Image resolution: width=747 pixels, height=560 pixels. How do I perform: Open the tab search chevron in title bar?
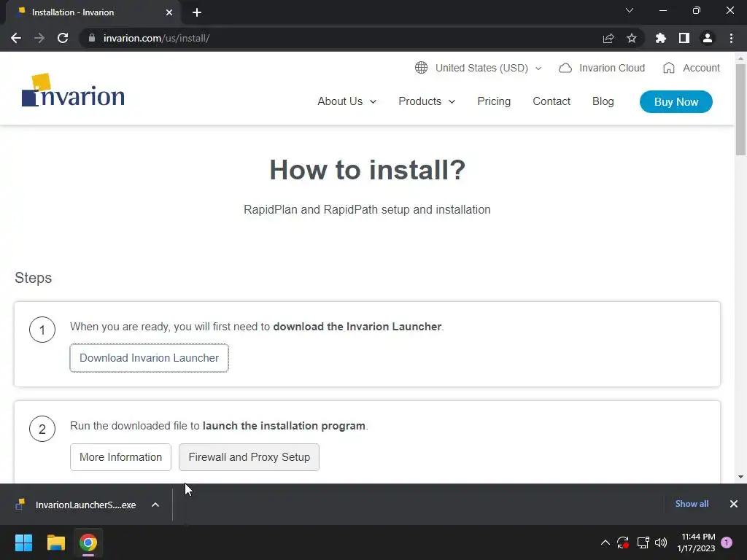pos(630,10)
